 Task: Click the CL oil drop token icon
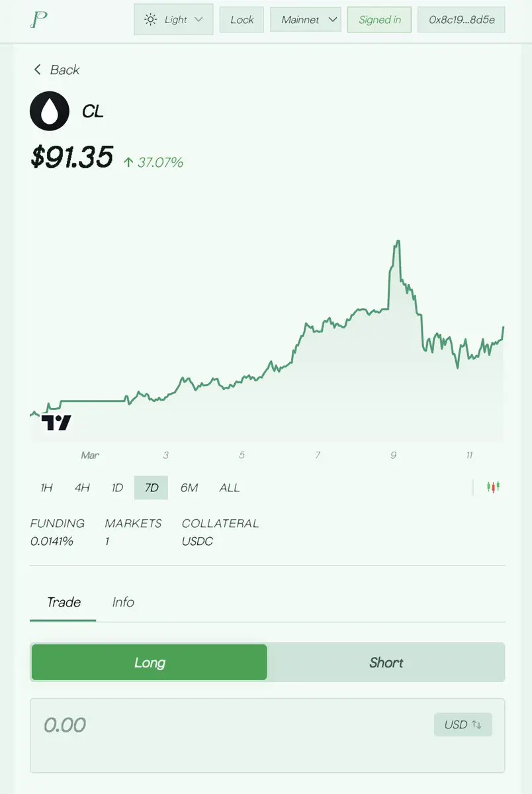click(x=50, y=111)
